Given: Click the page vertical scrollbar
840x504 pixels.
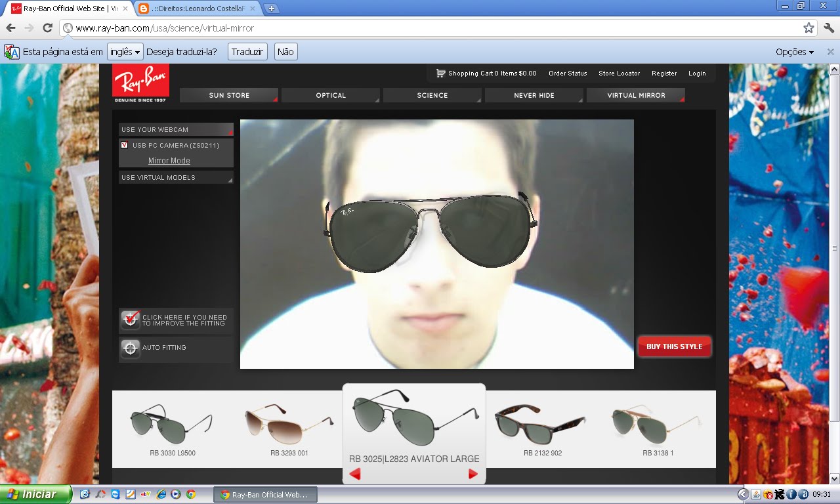Looking at the screenshot, I should pos(834,249).
